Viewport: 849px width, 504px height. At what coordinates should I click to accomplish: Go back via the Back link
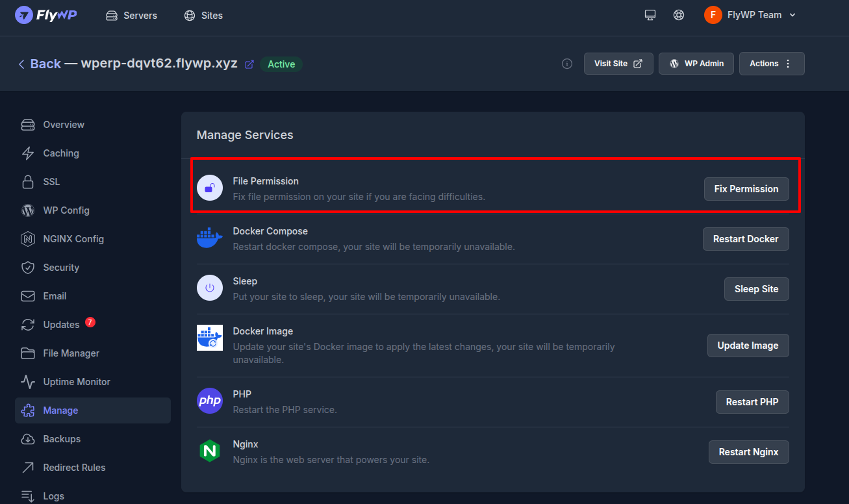pos(40,64)
